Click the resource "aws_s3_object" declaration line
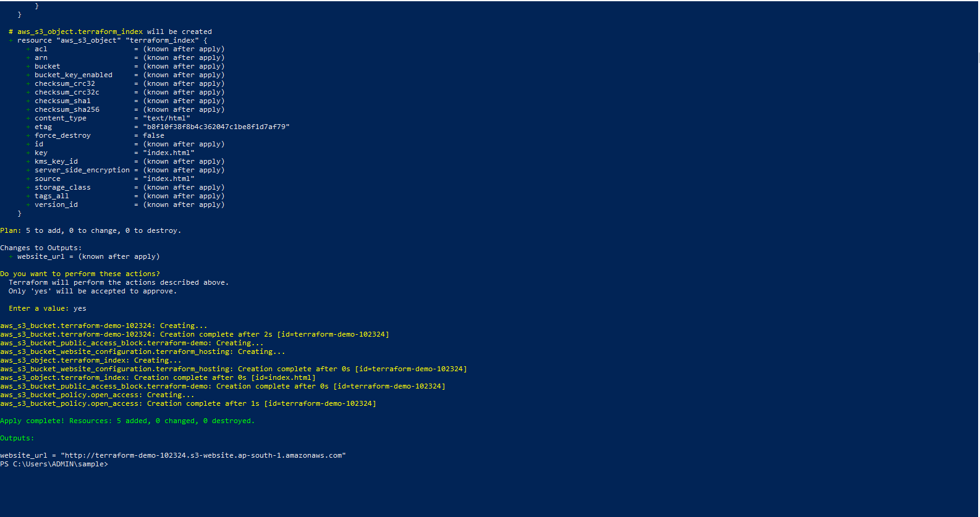The image size is (980, 517). point(112,40)
